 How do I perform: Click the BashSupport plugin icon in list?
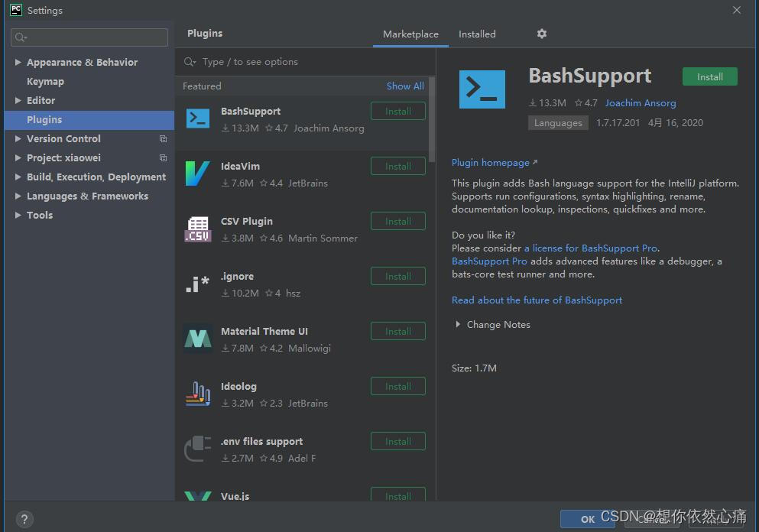(198, 118)
